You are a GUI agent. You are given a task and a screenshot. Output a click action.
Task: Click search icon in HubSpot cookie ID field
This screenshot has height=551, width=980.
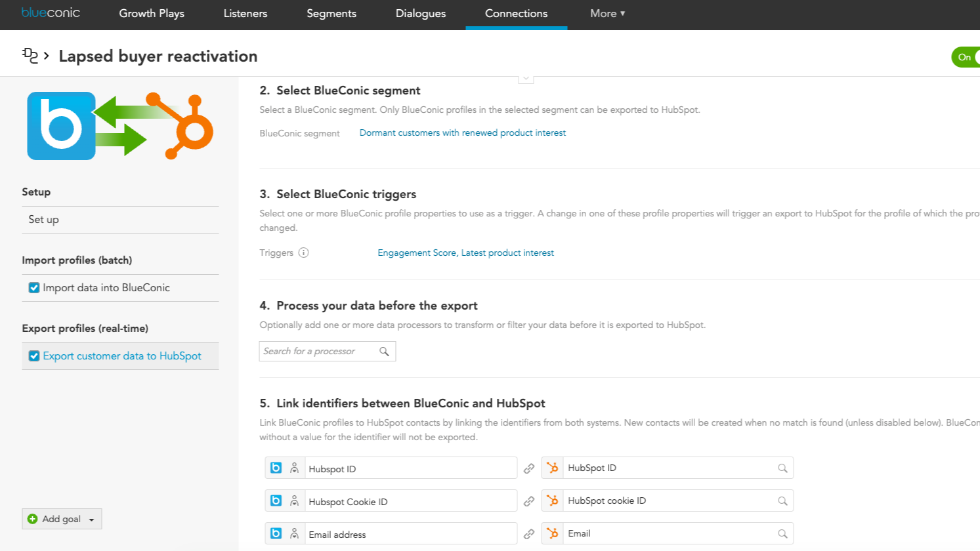click(x=782, y=500)
